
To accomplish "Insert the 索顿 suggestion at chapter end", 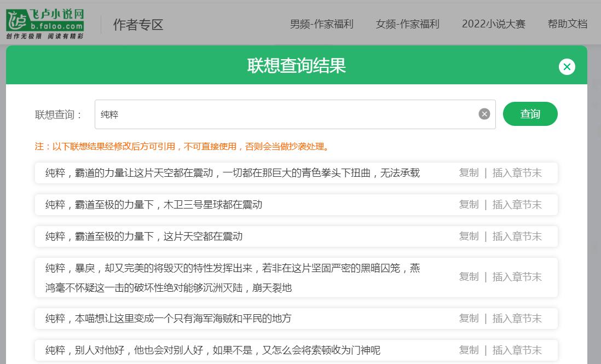I will tap(517, 350).
